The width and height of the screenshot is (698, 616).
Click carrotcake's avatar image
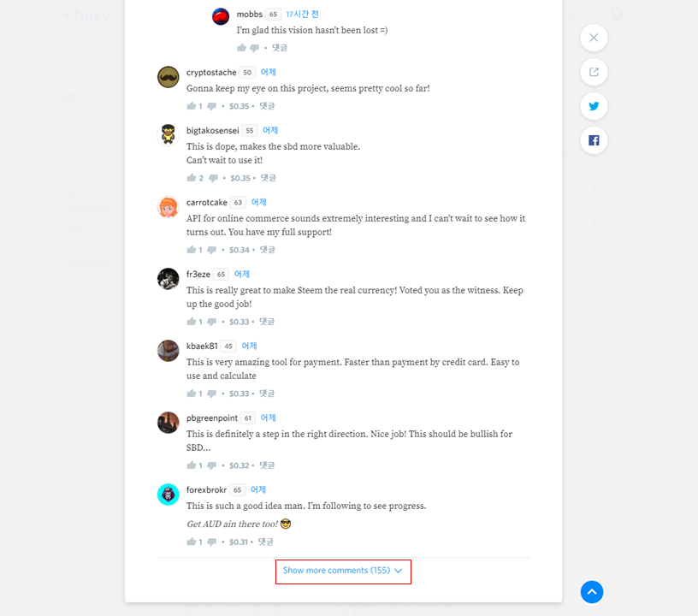pos(169,207)
